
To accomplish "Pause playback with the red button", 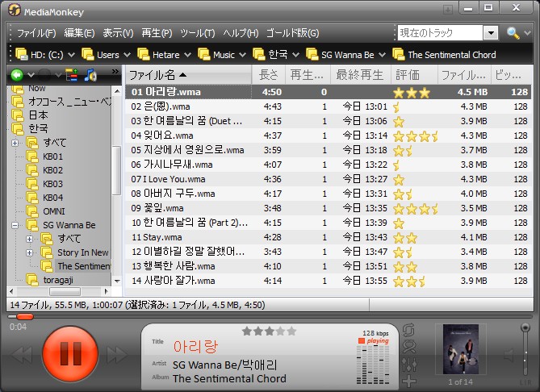I will tap(70, 353).
